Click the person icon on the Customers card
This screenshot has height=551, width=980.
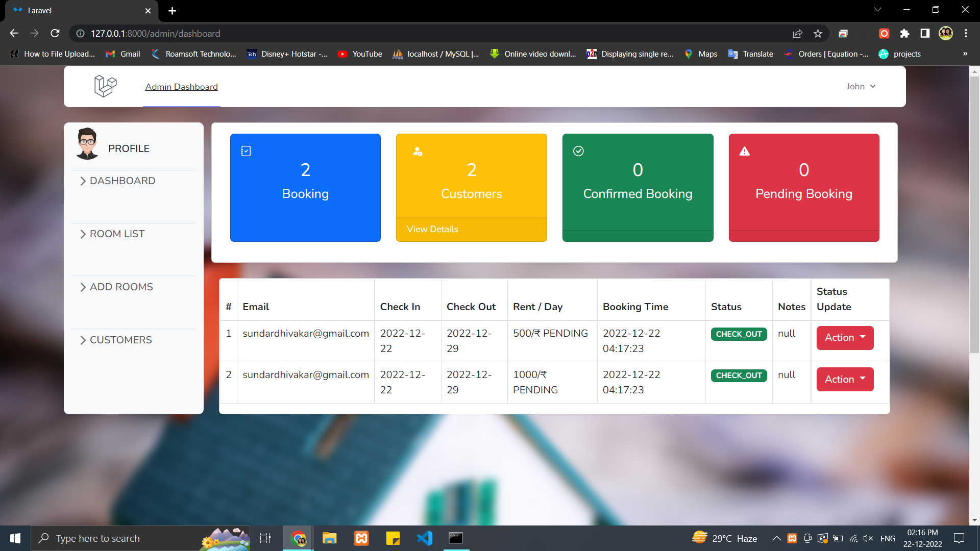pyautogui.click(x=418, y=151)
